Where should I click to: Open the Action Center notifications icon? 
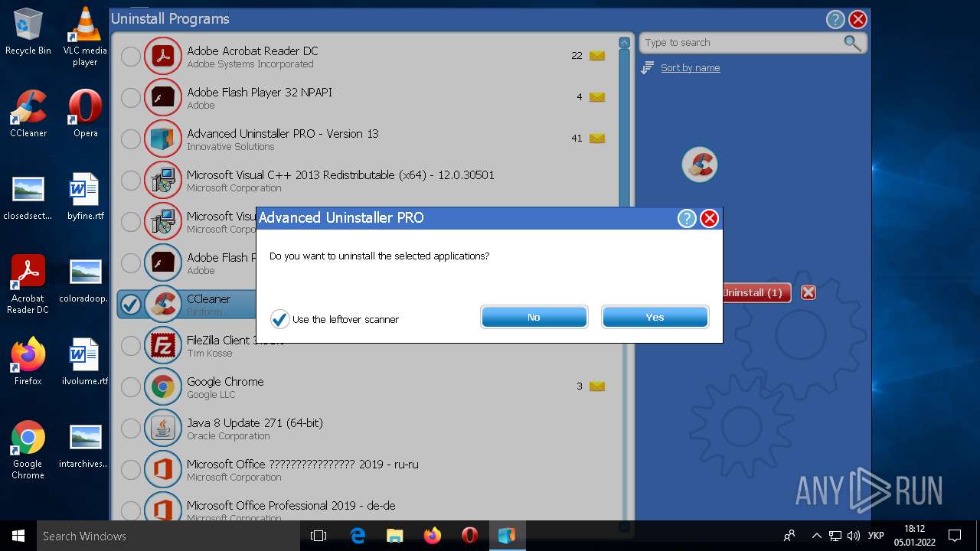point(955,536)
